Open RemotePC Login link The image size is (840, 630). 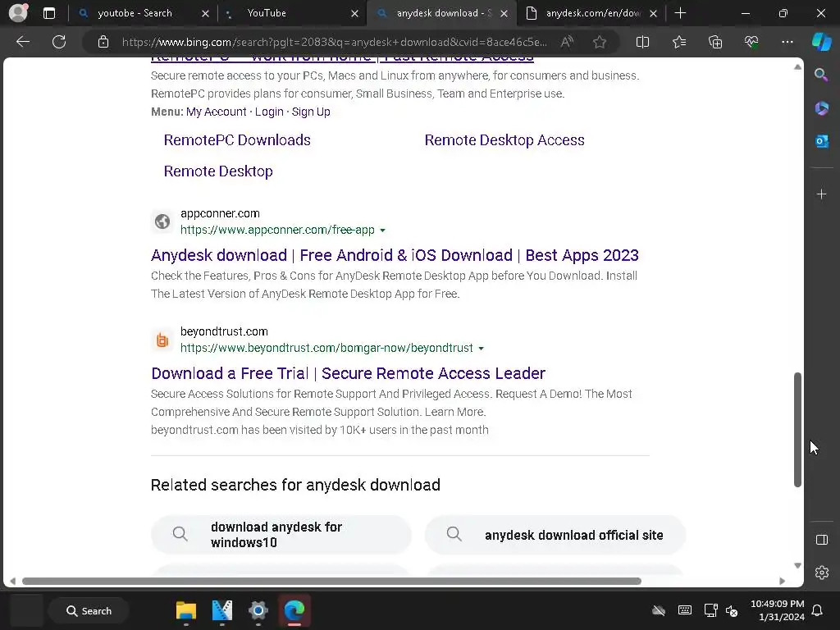pyautogui.click(x=269, y=112)
